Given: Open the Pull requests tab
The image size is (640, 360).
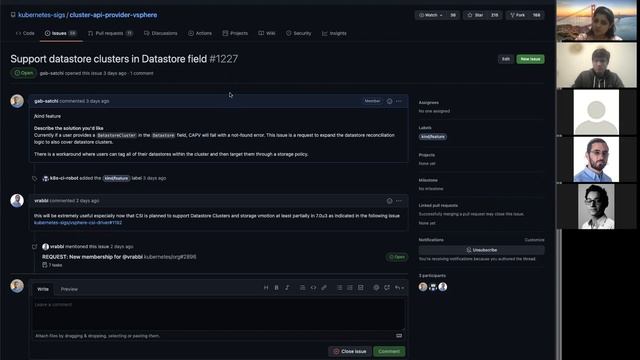Looking at the screenshot, I should tap(110, 33).
